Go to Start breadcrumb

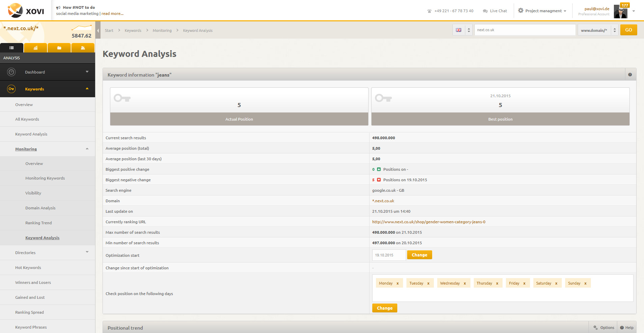pyautogui.click(x=109, y=30)
